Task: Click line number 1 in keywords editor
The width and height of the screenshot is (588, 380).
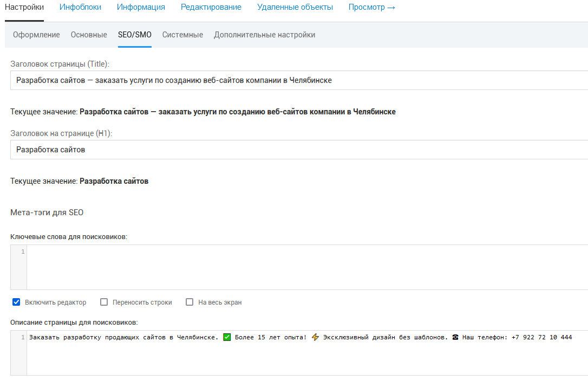Action: pos(23,252)
